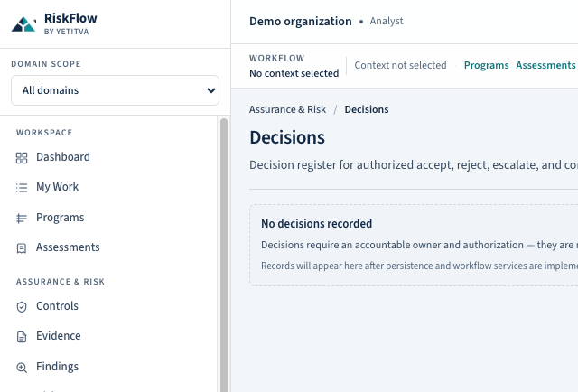Click the RiskFlow brand name
Screen dimensions: 578x392
[70, 18]
